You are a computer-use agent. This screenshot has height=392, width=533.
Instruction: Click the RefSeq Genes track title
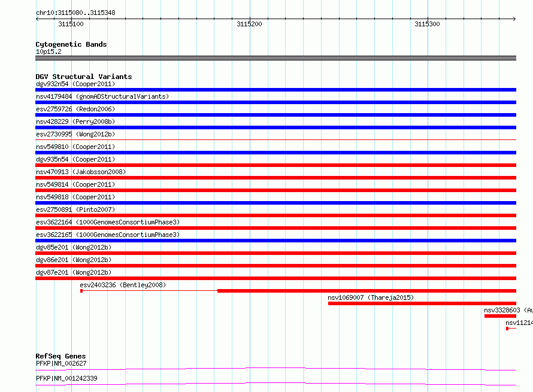(60, 356)
